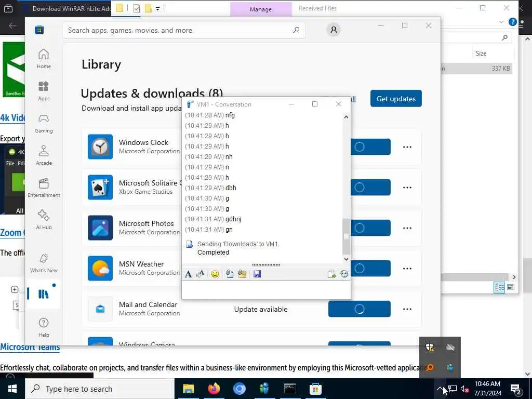This screenshot has height=399, width=532.
Task: Click the MSN Weather update button
Action: tap(370, 269)
